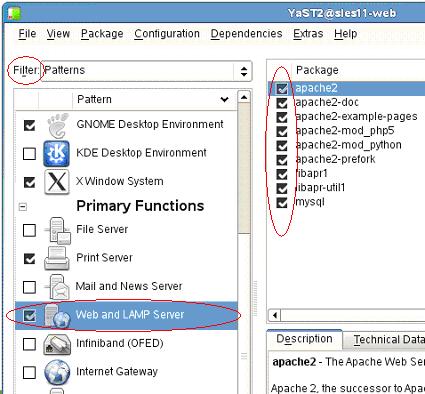
Task: Switch to the Description tab
Action: tap(304, 339)
